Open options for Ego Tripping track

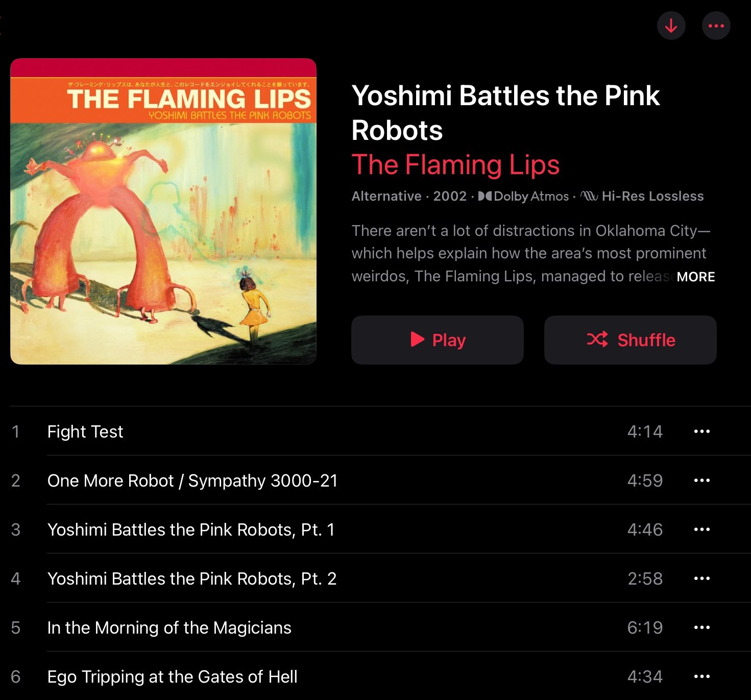(x=702, y=677)
